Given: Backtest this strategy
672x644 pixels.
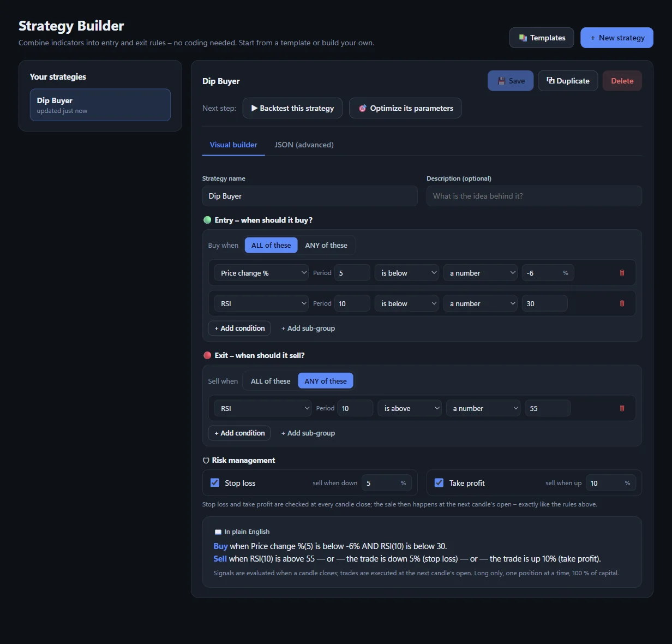Looking at the screenshot, I should (292, 108).
